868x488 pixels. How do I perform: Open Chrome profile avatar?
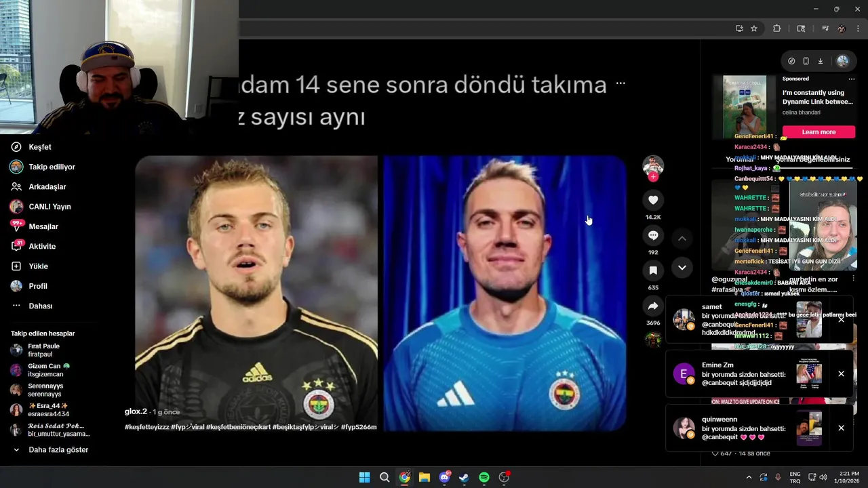[x=842, y=28]
